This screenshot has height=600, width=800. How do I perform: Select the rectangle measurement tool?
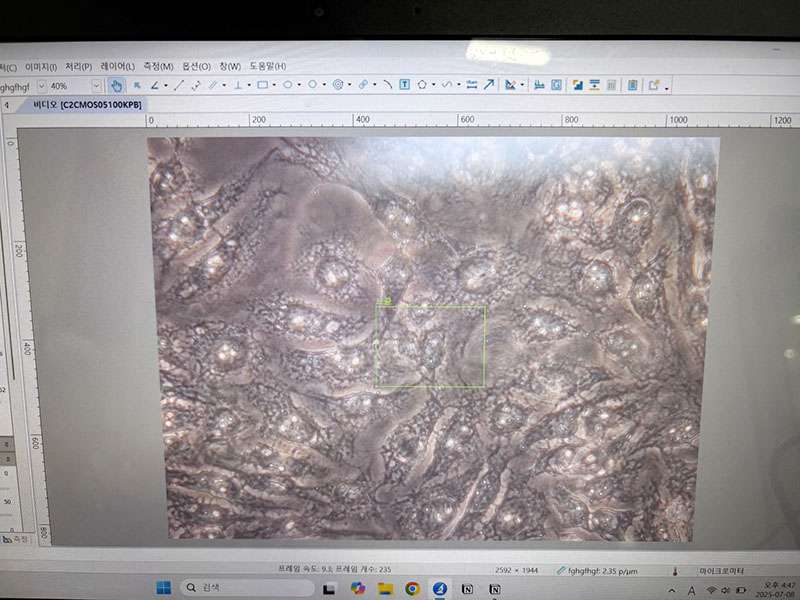pos(262,86)
